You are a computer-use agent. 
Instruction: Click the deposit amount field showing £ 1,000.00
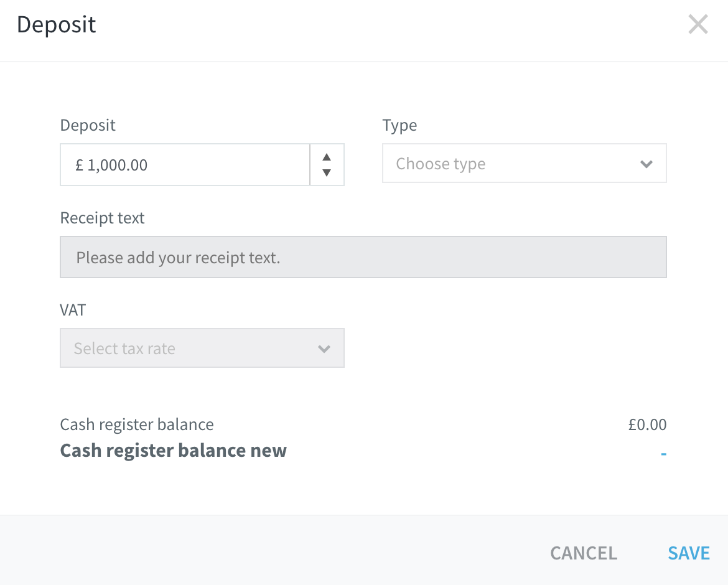pyautogui.click(x=184, y=164)
